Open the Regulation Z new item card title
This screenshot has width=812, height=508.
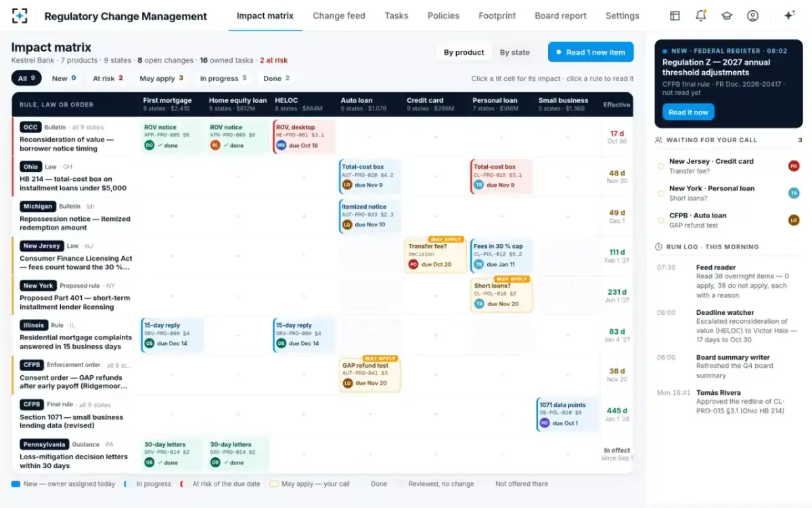point(716,67)
